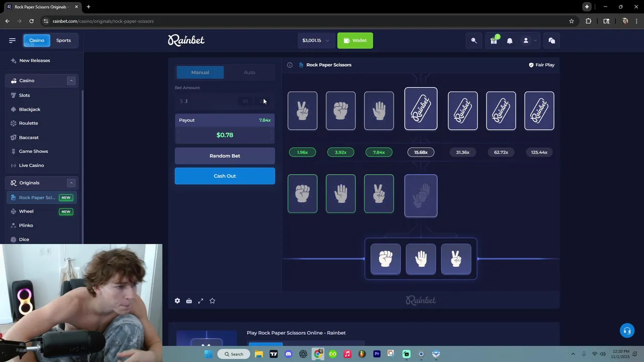Click the Cash Out button

click(225, 176)
